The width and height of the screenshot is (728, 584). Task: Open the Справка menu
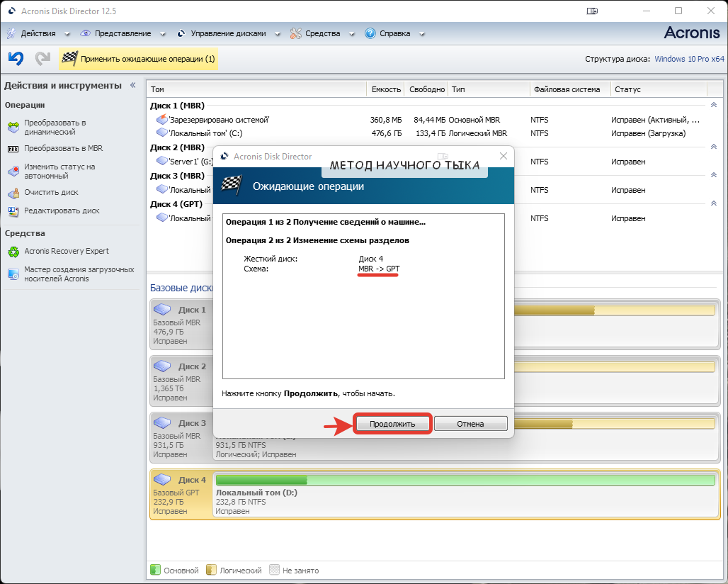[x=394, y=33]
